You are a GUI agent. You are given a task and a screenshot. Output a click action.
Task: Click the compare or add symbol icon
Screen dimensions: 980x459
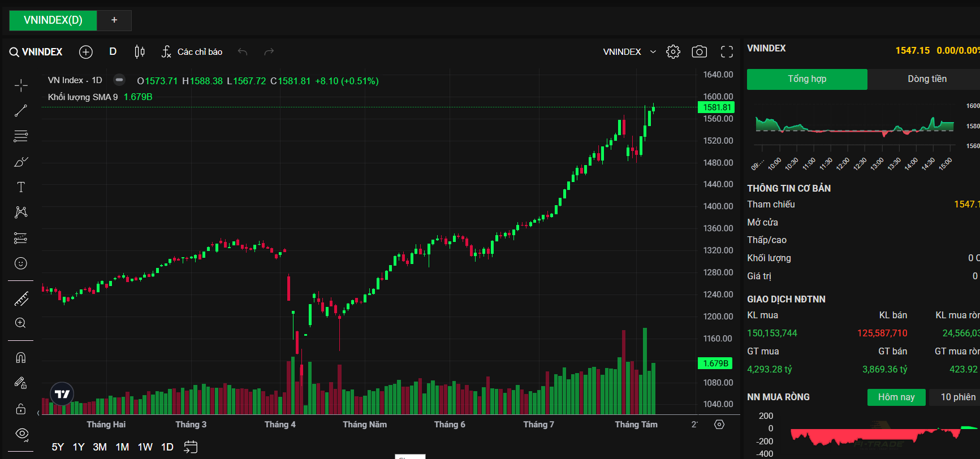pos(86,52)
